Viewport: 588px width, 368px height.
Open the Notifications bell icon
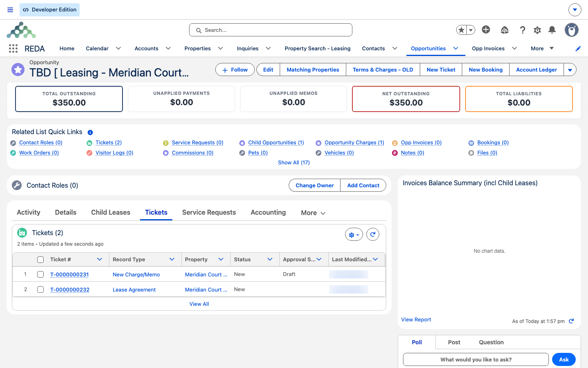tap(552, 30)
